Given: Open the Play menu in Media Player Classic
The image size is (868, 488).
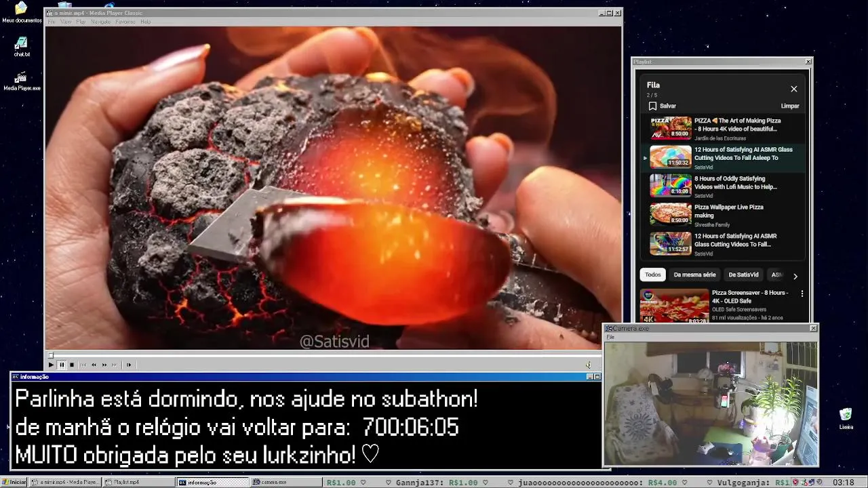Looking at the screenshot, I should 81,22.
